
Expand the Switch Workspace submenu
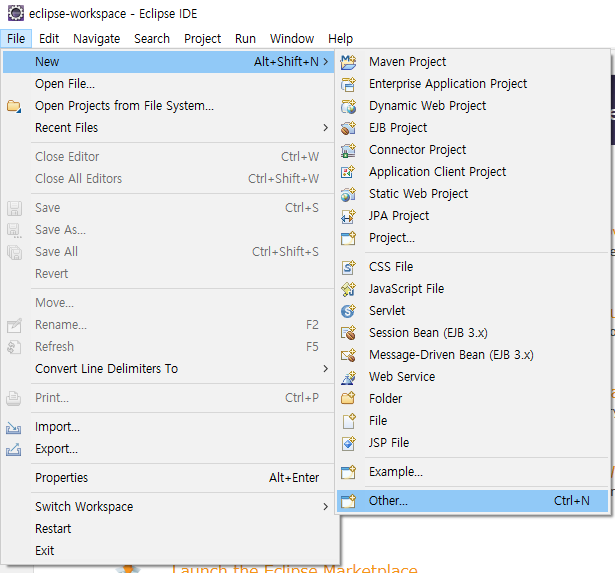326,506
